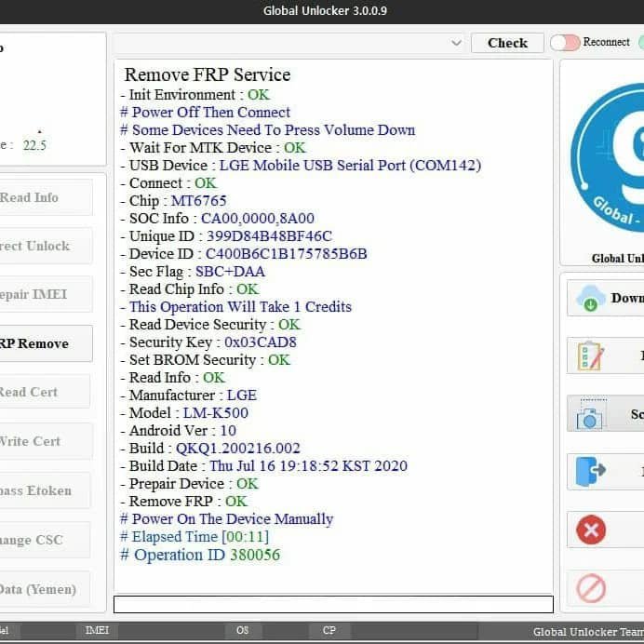Click the CP status bar field
This screenshot has height=644, width=644.
[329, 630]
